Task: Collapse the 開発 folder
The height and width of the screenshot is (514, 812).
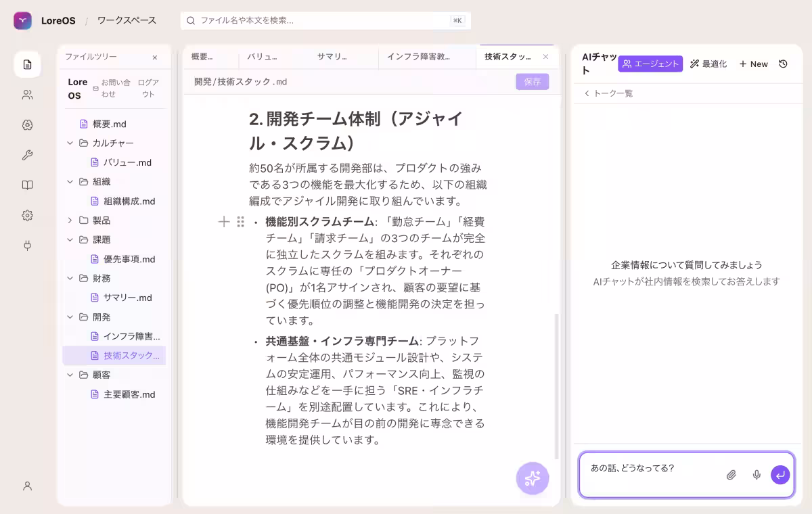Action: [70, 317]
